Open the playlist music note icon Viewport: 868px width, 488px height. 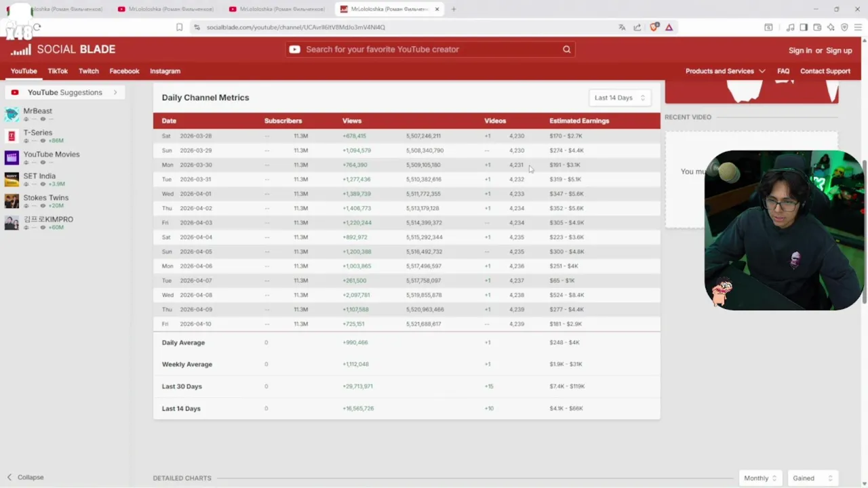coord(790,27)
